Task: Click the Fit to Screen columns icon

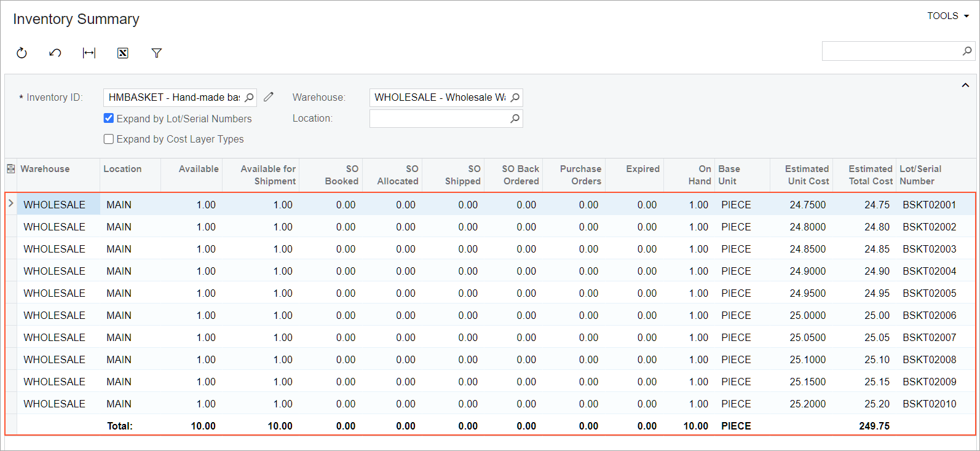Action: (89, 53)
